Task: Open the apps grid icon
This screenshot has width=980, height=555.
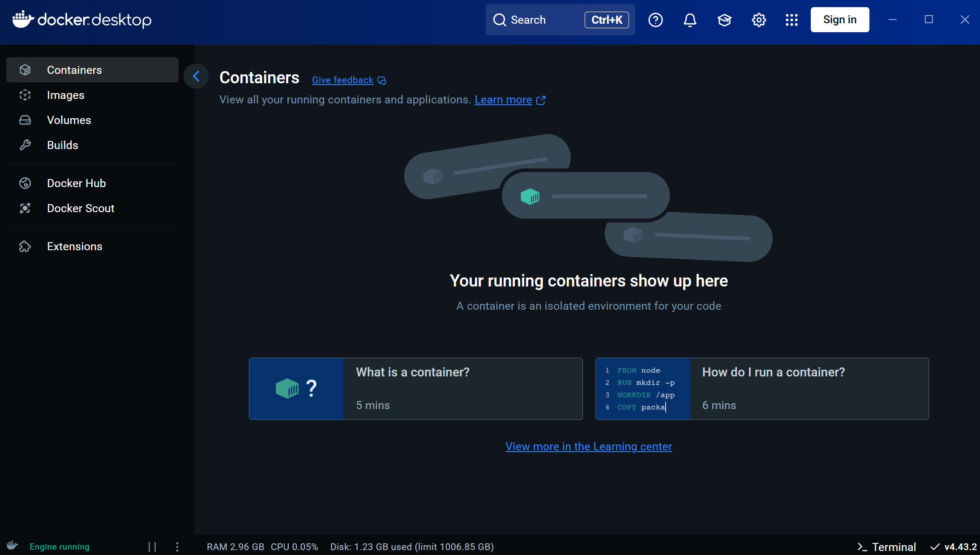Action: pyautogui.click(x=792, y=20)
